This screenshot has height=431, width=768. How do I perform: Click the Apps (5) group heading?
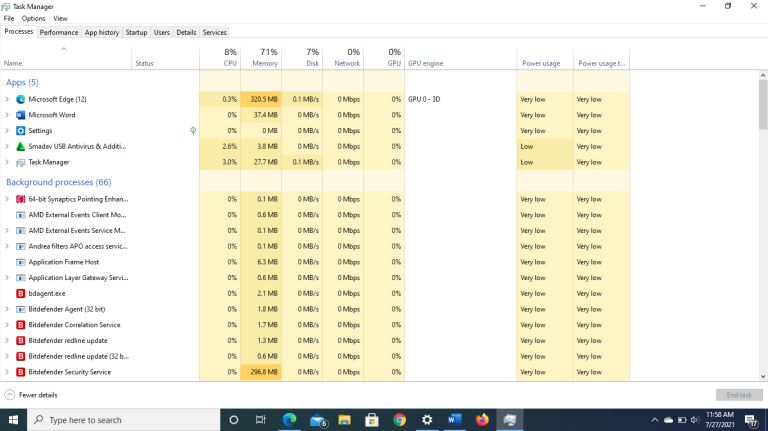pos(22,82)
